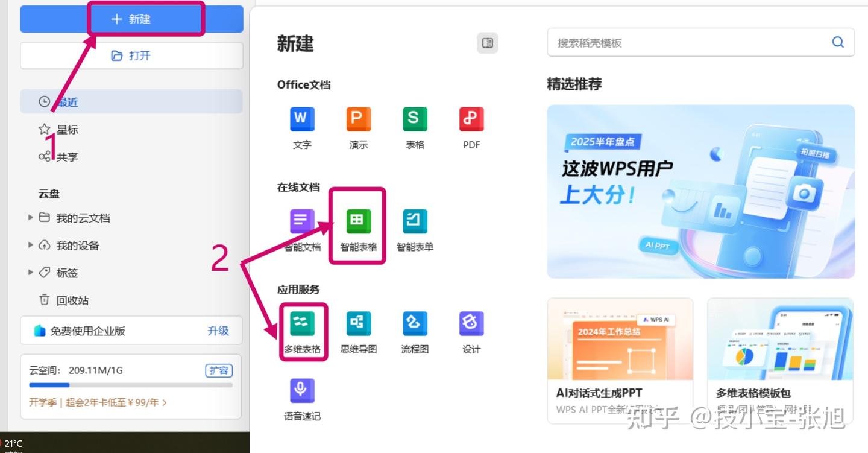The height and width of the screenshot is (453, 868).
Task: Expand the 我的云文档 tree node
Action: [x=31, y=218]
